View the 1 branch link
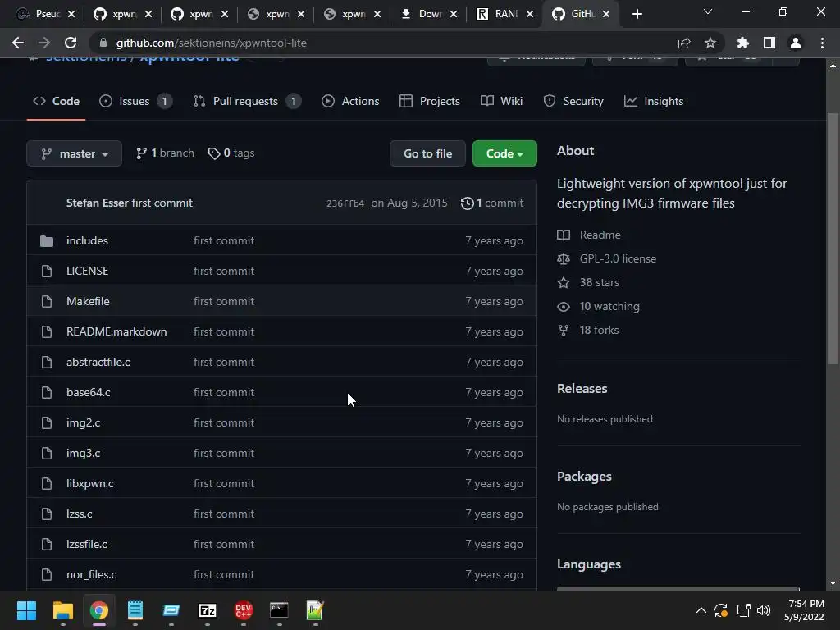 (x=165, y=153)
